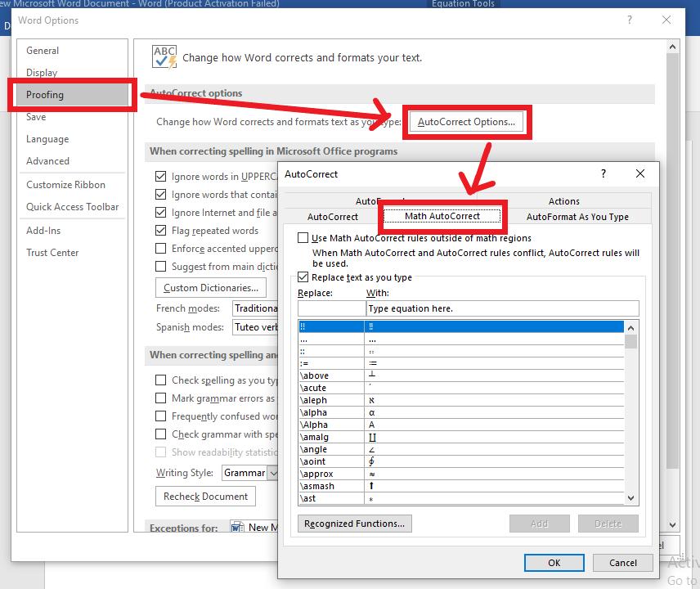Viewport: 700px width, 589px height.
Task: Switch to the Actions tab
Action: pos(563,201)
